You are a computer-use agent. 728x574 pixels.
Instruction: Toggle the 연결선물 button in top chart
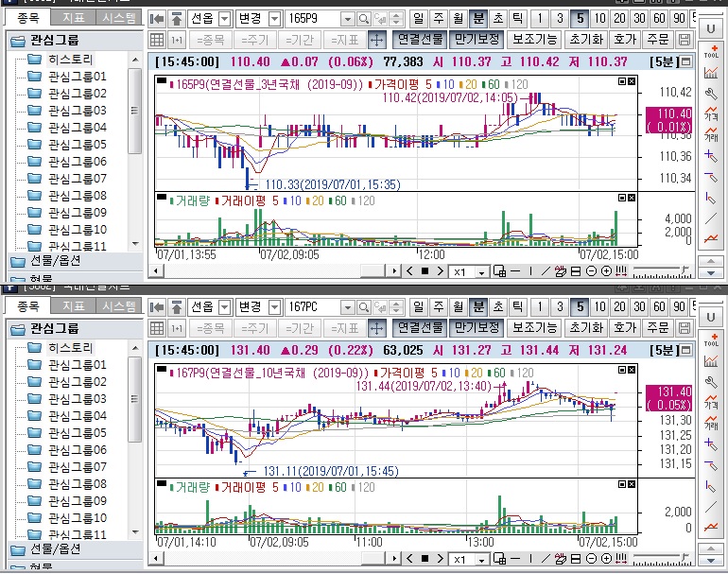420,40
